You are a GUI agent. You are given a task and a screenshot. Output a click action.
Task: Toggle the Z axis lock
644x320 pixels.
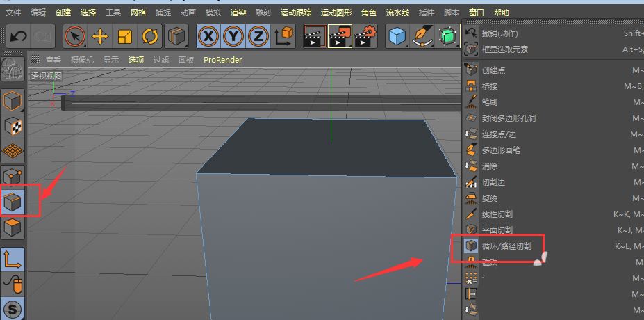point(258,36)
